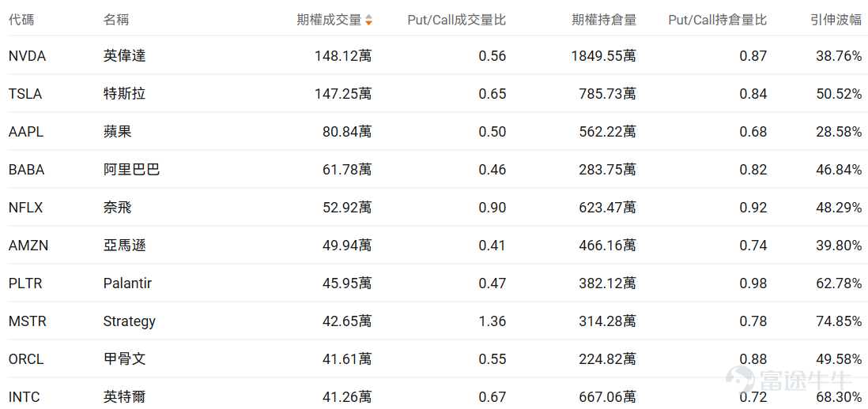Click implied volatility 62.78%
This screenshot has height=409, width=868.
coord(839,283)
